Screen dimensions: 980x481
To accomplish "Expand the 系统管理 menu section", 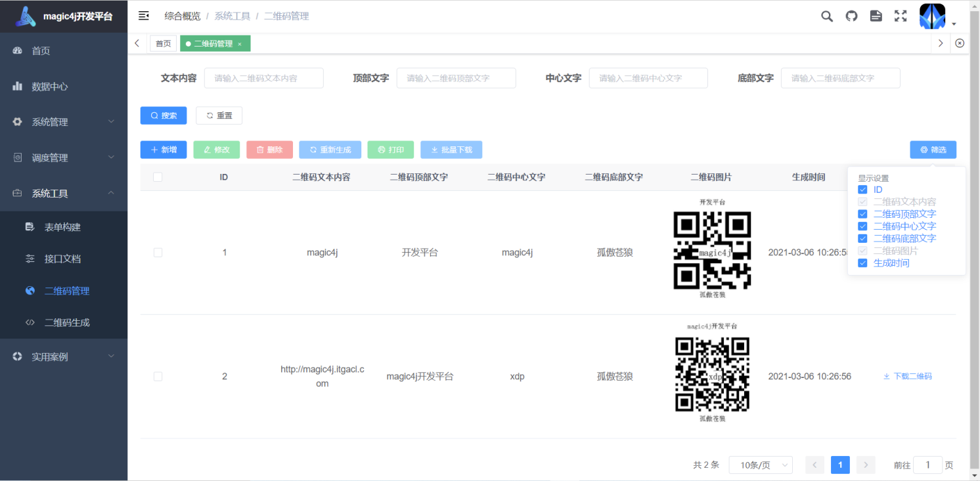I will [50, 121].
